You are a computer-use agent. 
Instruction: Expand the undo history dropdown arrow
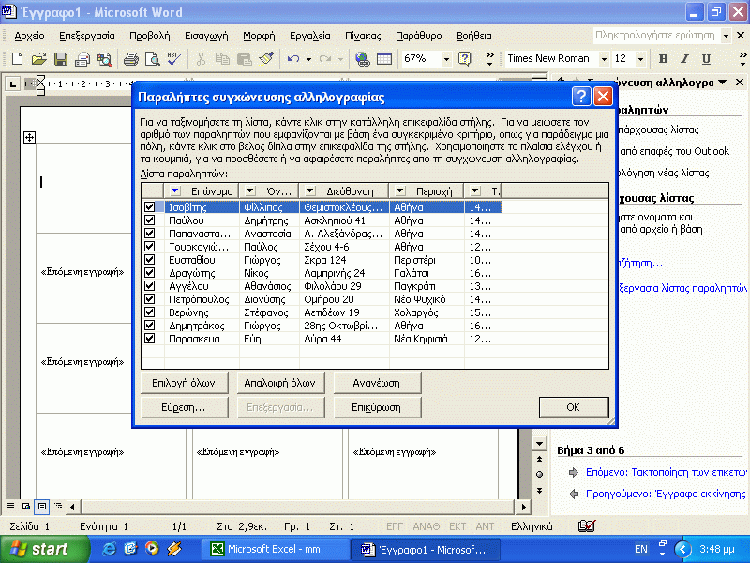click(309, 59)
